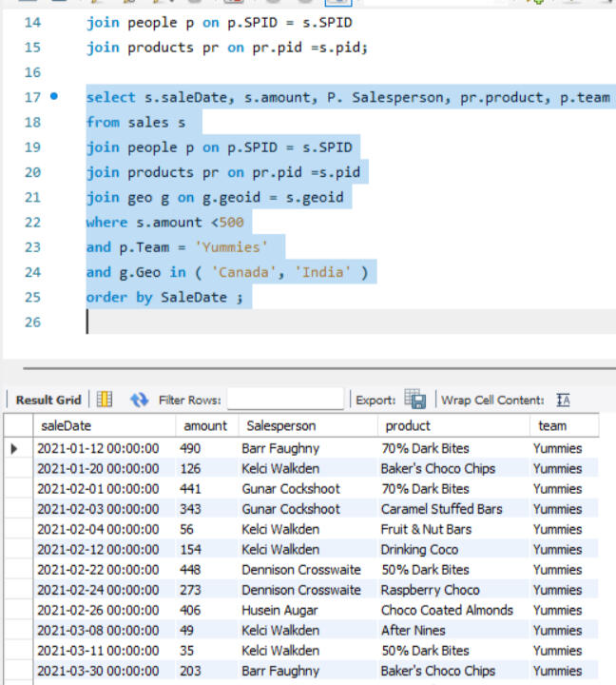Click the blue statement marker on line 17
616x685 pixels.
(x=53, y=97)
